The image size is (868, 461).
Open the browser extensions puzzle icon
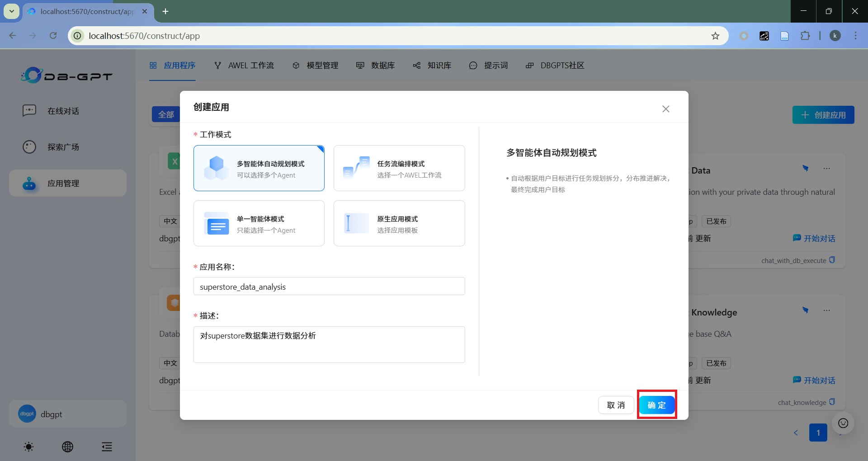[805, 36]
